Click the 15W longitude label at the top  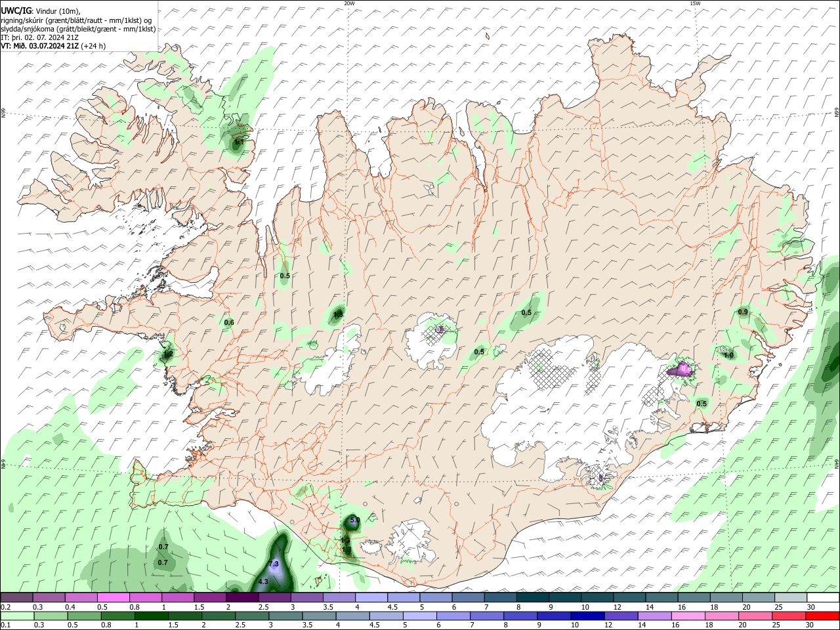tap(694, 3)
